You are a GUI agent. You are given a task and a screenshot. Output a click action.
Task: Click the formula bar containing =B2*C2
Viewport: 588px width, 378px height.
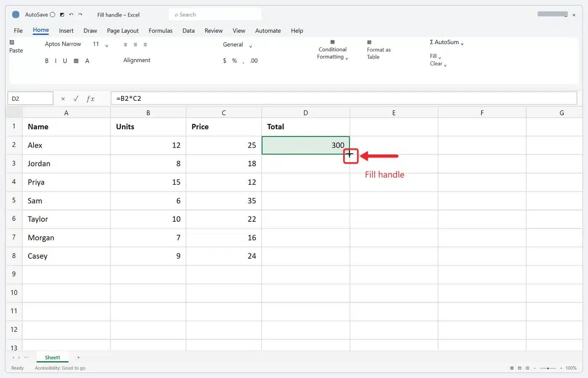click(x=344, y=98)
